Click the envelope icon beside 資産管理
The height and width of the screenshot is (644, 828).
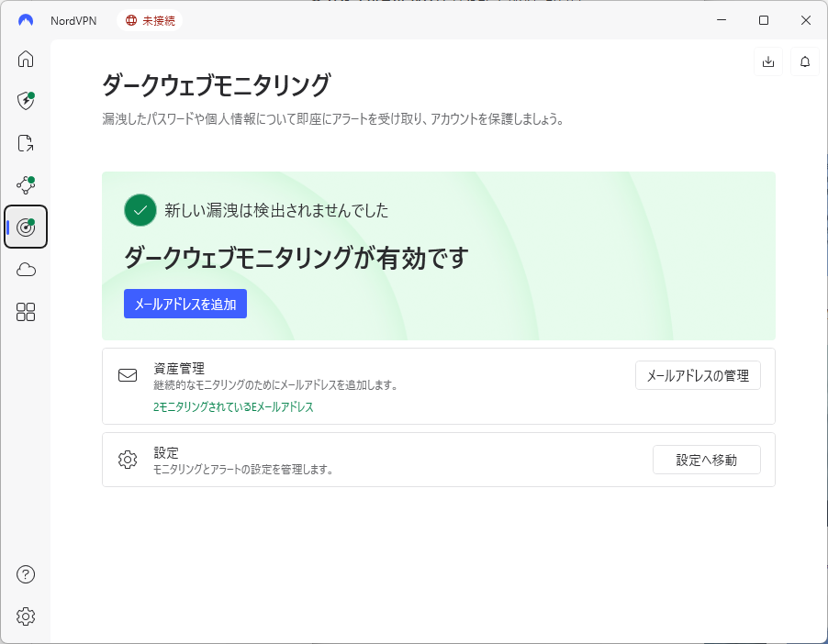[x=128, y=375]
